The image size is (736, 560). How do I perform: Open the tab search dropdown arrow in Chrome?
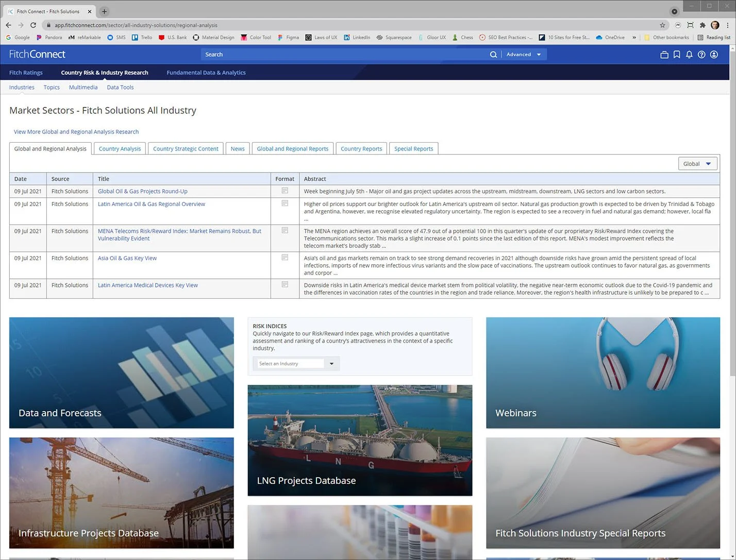674,11
